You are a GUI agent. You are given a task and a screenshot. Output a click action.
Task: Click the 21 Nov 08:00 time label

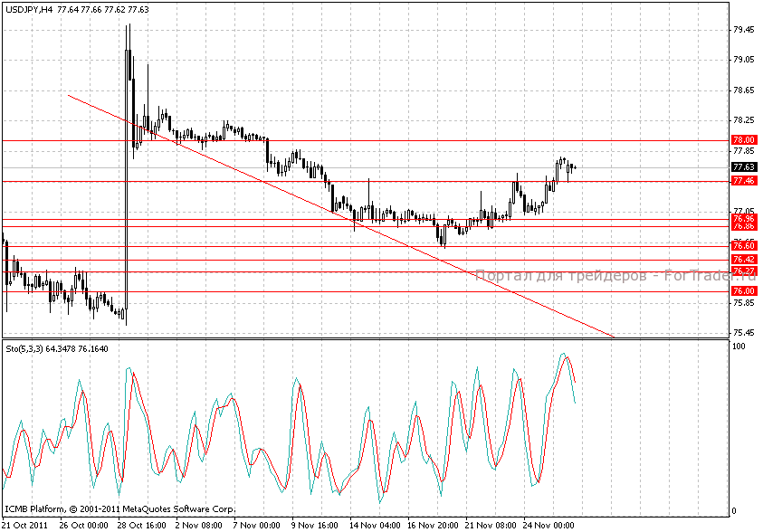click(x=491, y=525)
